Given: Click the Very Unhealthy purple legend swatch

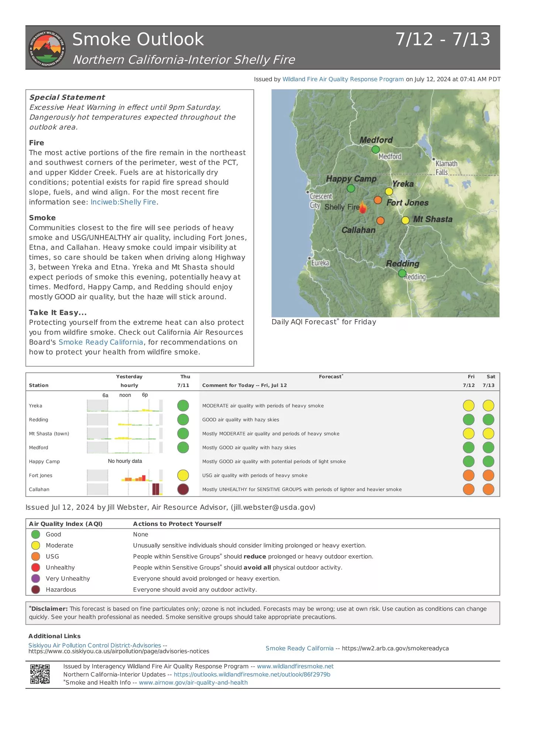Looking at the screenshot, I should (x=35, y=578).
